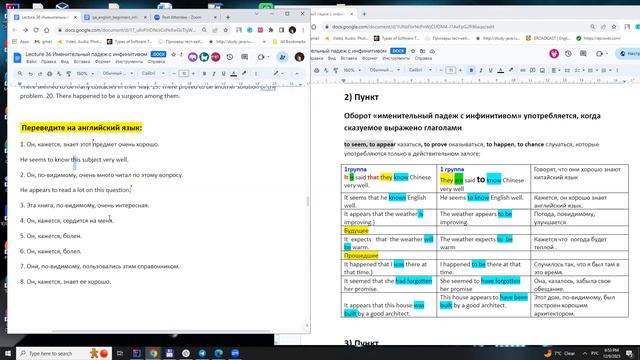Viewport: 640px width, 360px height.
Task: Add comment icon in right Docs toolbar
Action: pyautogui.click(x=532, y=70)
